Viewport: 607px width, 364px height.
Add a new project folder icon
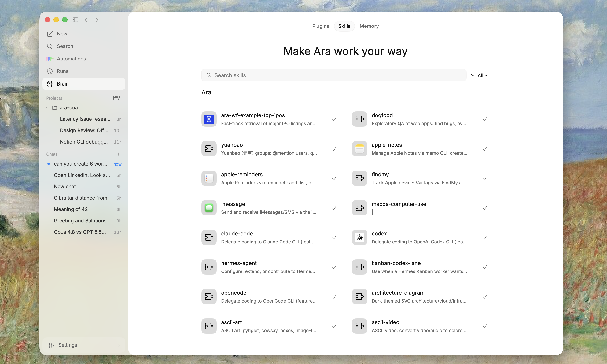tap(116, 98)
